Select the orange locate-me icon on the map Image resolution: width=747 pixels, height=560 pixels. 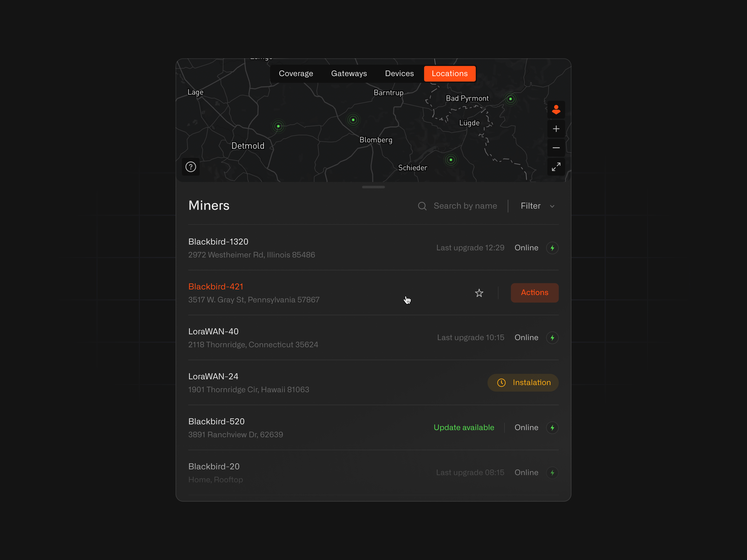point(556,109)
